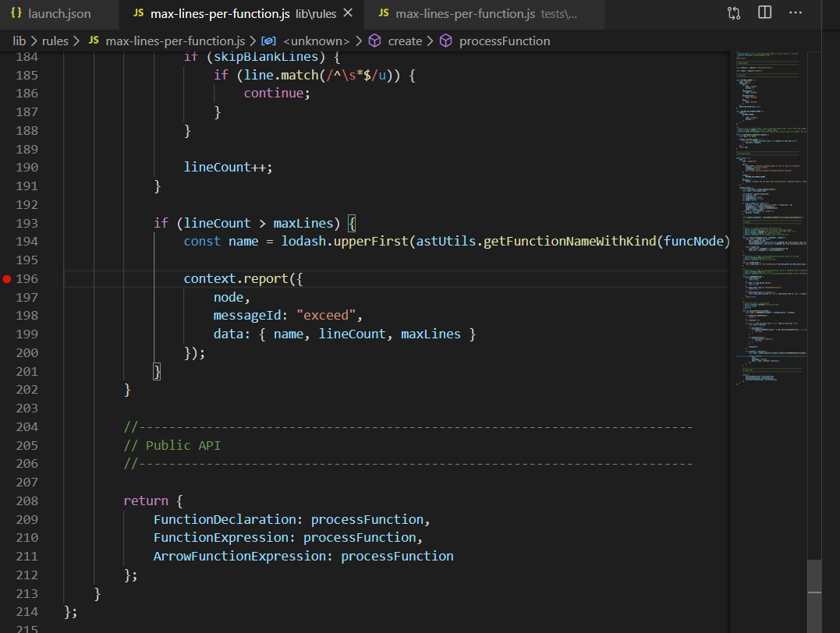Click the vertical scrollbar thumb
This screenshot has height=633, width=840.
[x=814, y=596]
